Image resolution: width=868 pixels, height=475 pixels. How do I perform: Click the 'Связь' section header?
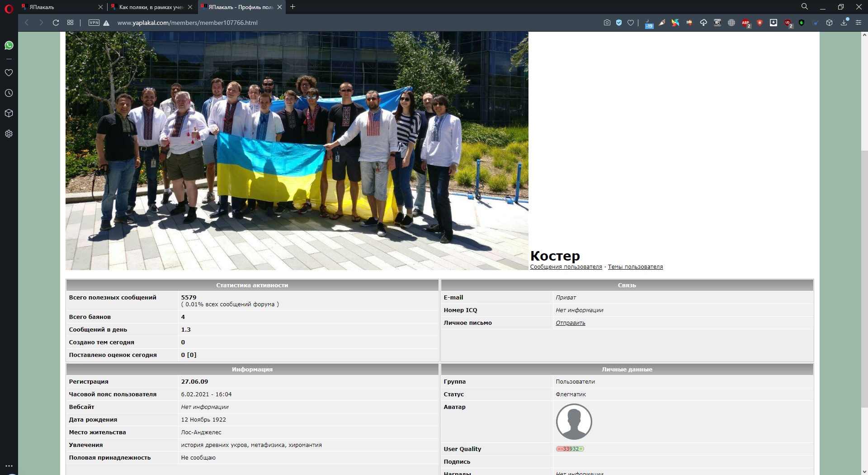click(627, 285)
